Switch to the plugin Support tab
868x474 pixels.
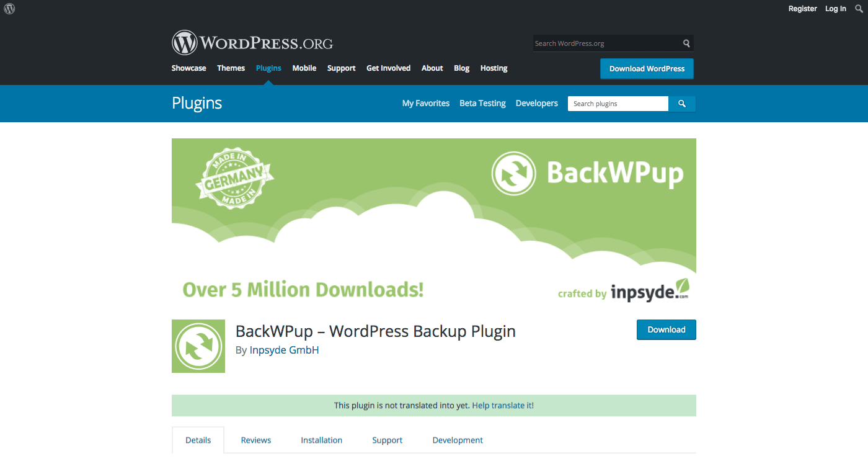click(387, 440)
